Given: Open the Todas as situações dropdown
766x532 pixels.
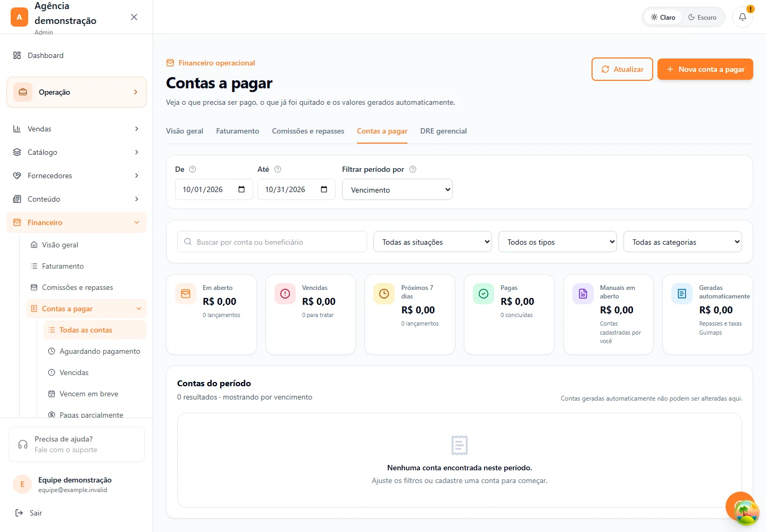Looking at the screenshot, I should [x=433, y=242].
